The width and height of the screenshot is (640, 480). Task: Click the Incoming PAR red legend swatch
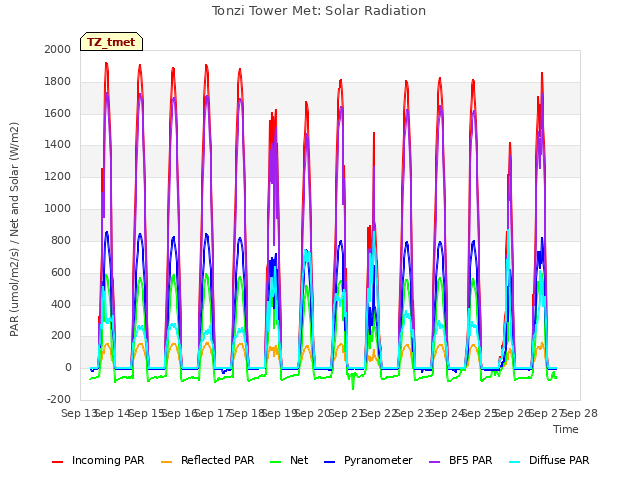tap(58, 462)
